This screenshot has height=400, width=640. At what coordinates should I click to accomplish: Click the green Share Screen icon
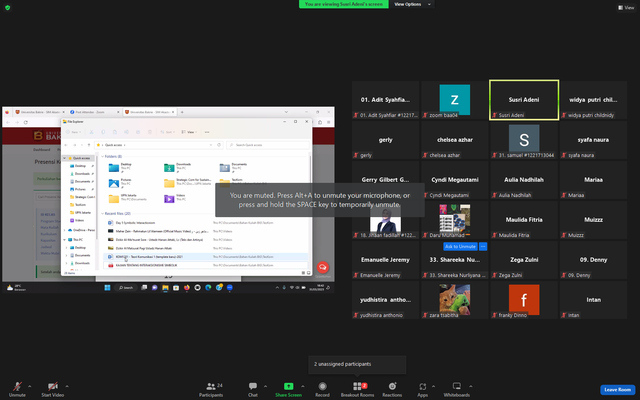[289, 386]
